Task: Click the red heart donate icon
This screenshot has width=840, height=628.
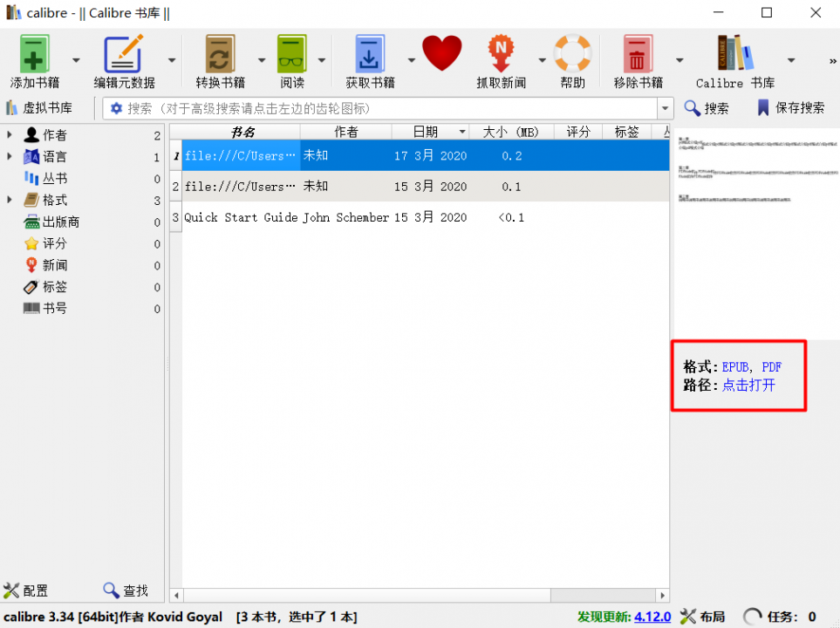Action: tap(442, 52)
